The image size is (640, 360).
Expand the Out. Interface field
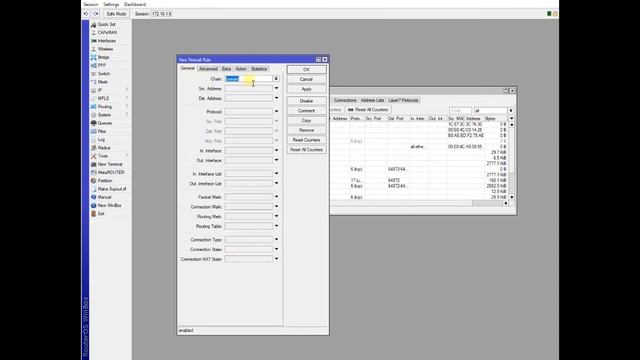(x=276, y=160)
